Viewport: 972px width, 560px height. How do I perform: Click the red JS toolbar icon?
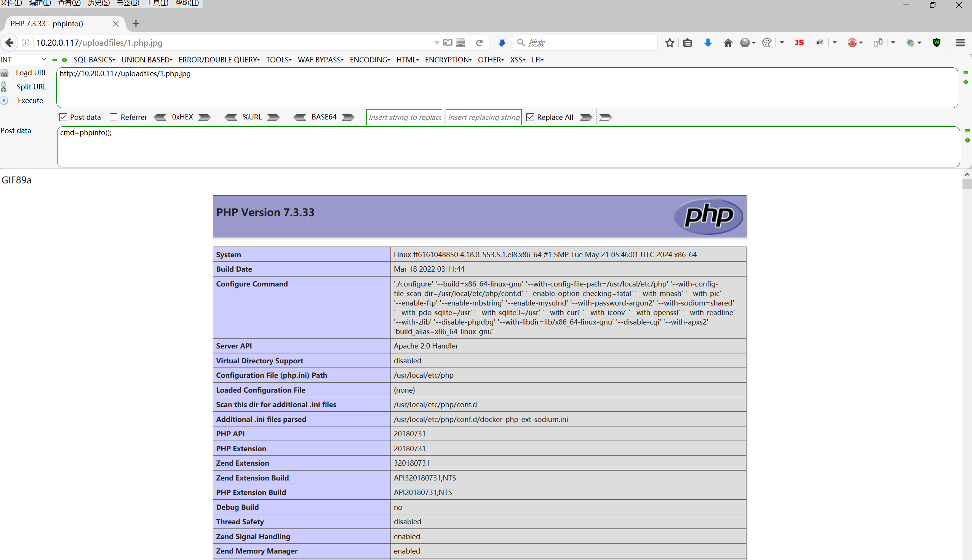[799, 43]
